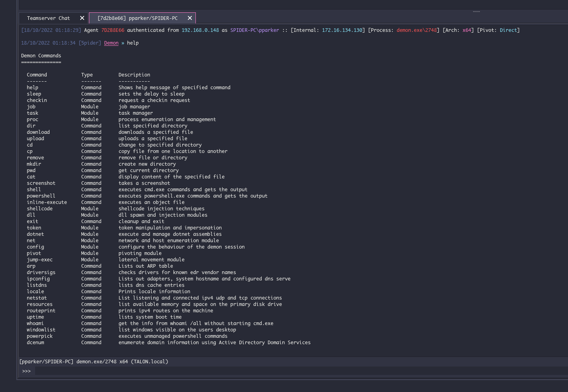The image size is (568, 392).
Task: Click the 'resources' command name
Action: (39, 304)
